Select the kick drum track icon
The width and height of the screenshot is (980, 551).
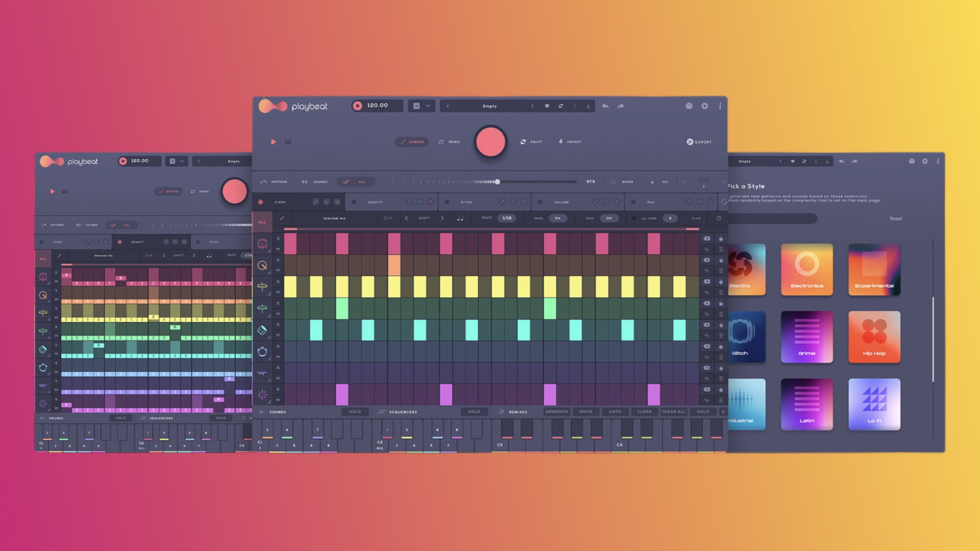pyautogui.click(x=263, y=243)
